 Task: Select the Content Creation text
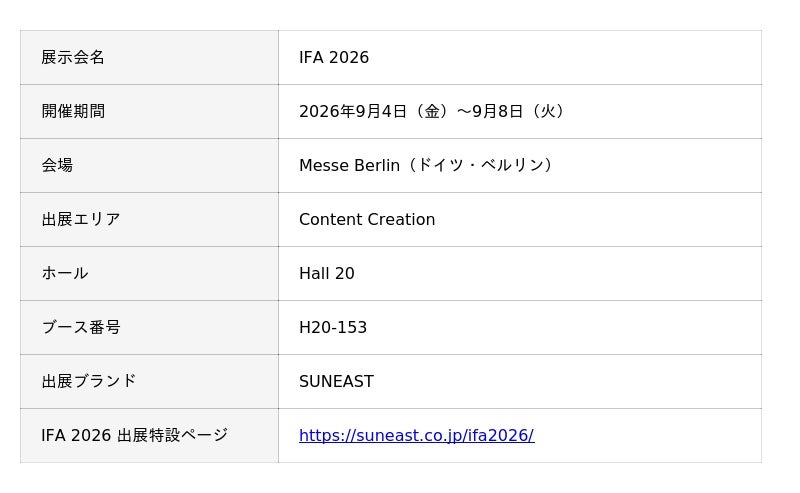pos(367,219)
